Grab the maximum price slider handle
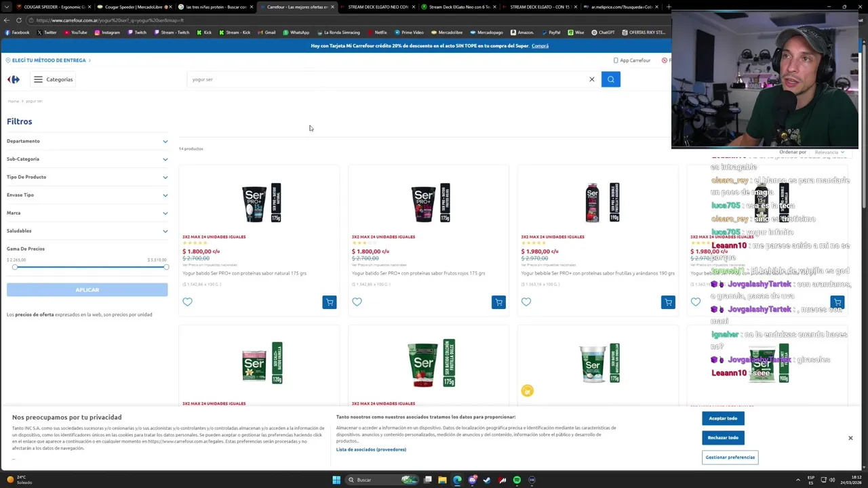This screenshot has width=868, height=488. pos(165,267)
